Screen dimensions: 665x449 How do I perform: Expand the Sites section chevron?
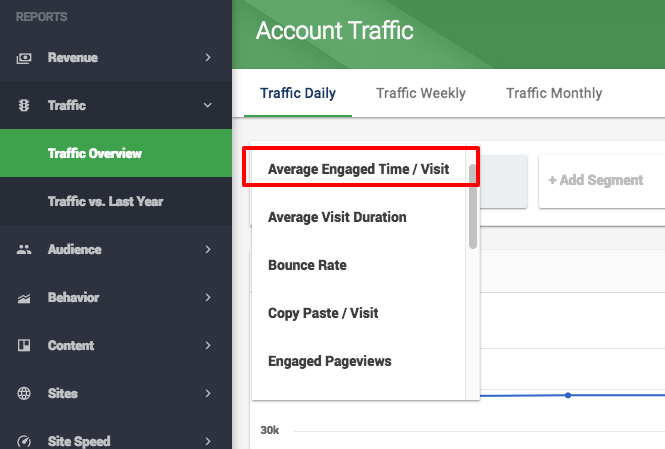point(208,393)
